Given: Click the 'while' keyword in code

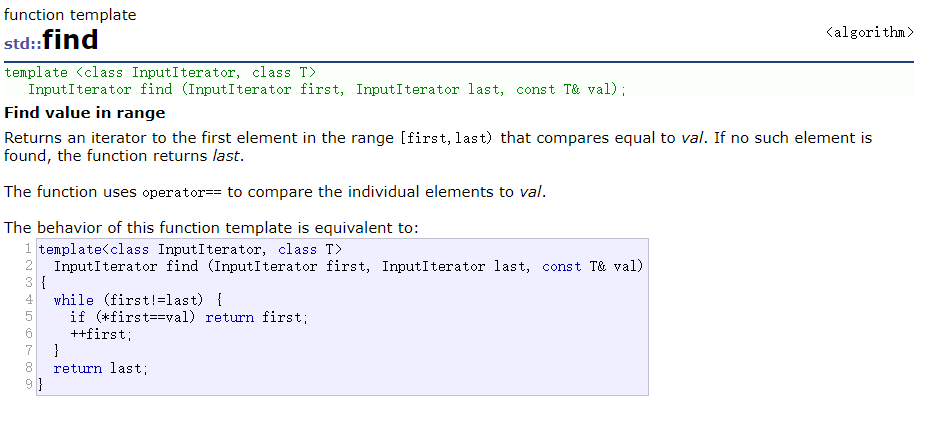Looking at the screenshot, I should coord(73,300).
